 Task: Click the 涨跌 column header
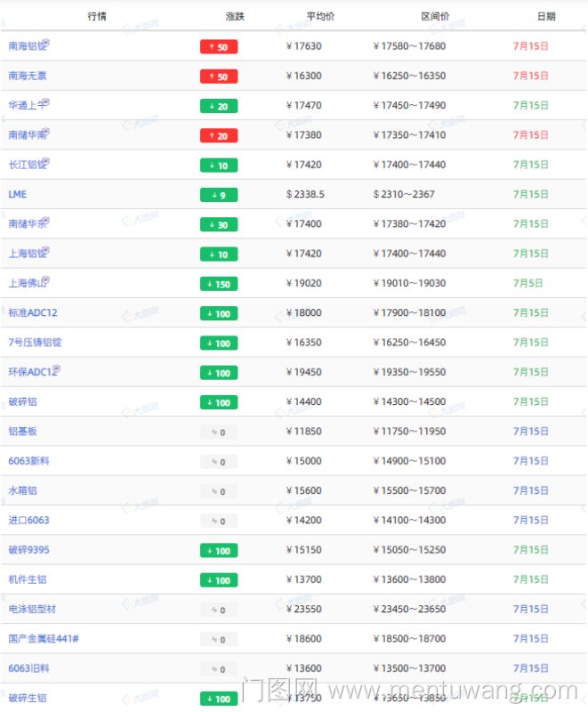point(237,16)
